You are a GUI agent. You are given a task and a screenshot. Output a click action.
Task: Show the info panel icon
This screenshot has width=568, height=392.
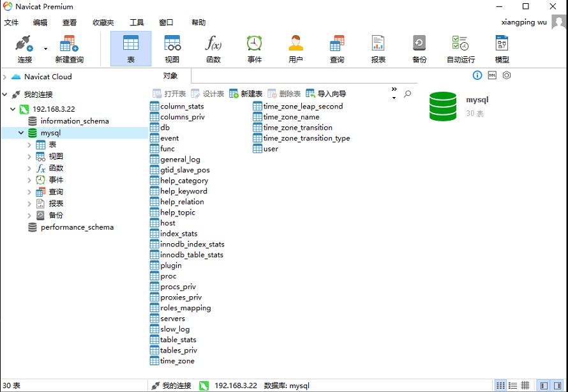click(x=477, y=75)
